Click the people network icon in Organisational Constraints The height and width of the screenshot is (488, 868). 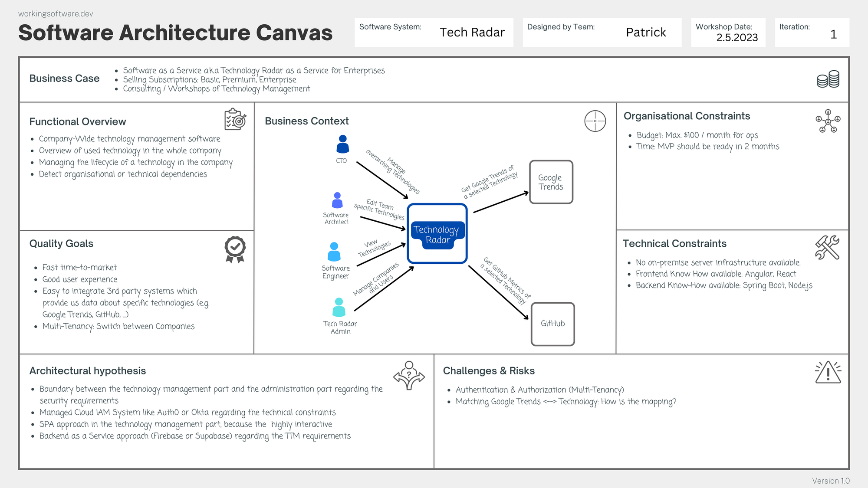(x=828, y=121)
